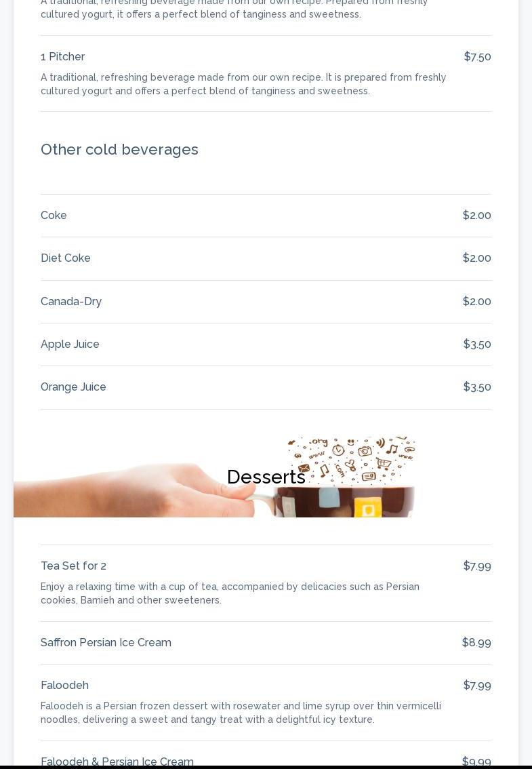Image resolution: width=532 pixels, height=769 pixels.
Task: Click the 1 Pitcher description text
Action: [x=243, y=84]
